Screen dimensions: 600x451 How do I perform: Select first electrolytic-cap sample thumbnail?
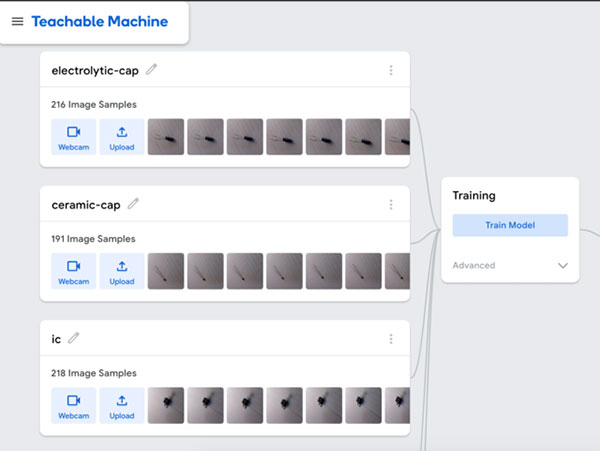[x=166, y=137]
